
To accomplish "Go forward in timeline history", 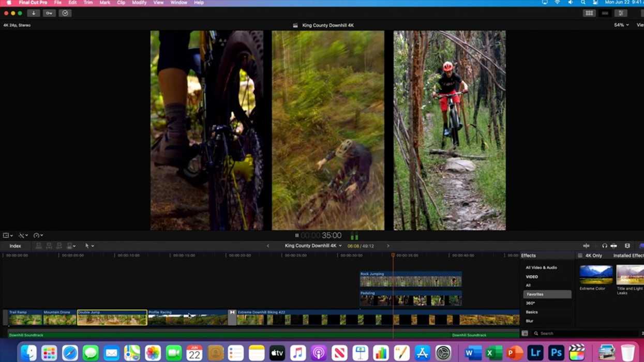I will tap(388, 246).
